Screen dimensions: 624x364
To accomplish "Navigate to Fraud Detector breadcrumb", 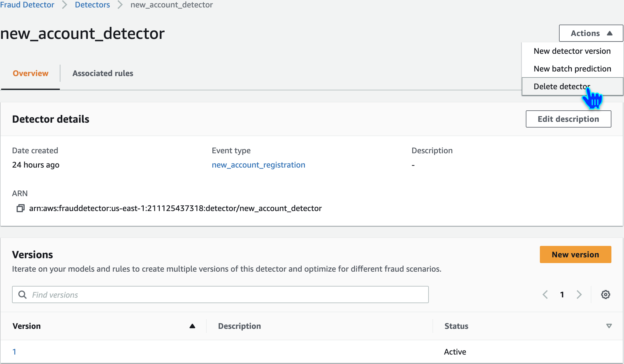I will tap(27, 5).
